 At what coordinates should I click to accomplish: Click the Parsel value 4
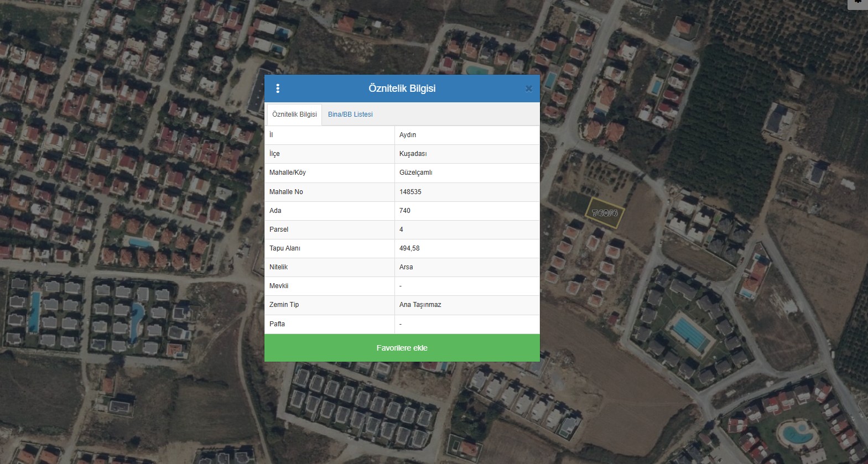[x=402, y=230]
